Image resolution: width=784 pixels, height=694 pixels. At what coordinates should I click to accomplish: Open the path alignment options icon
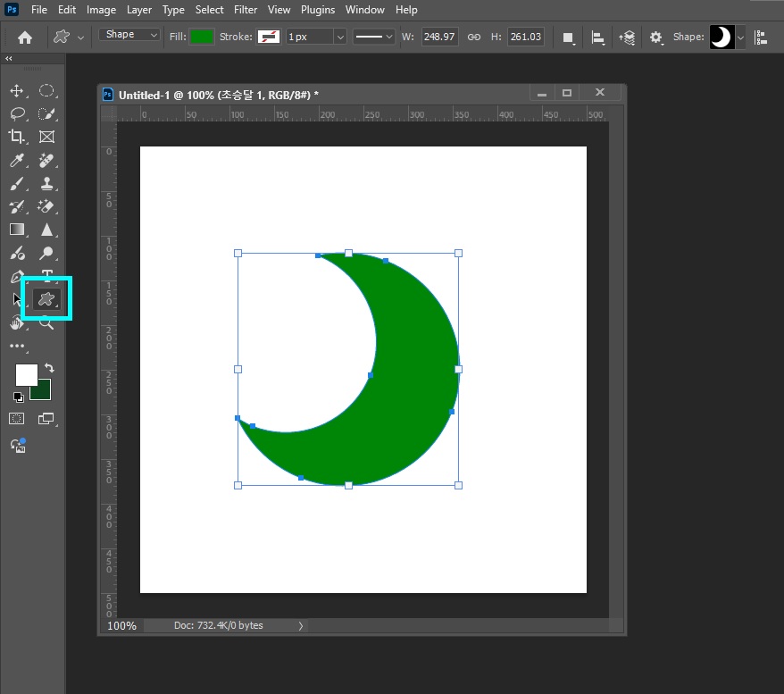(597, 37)
